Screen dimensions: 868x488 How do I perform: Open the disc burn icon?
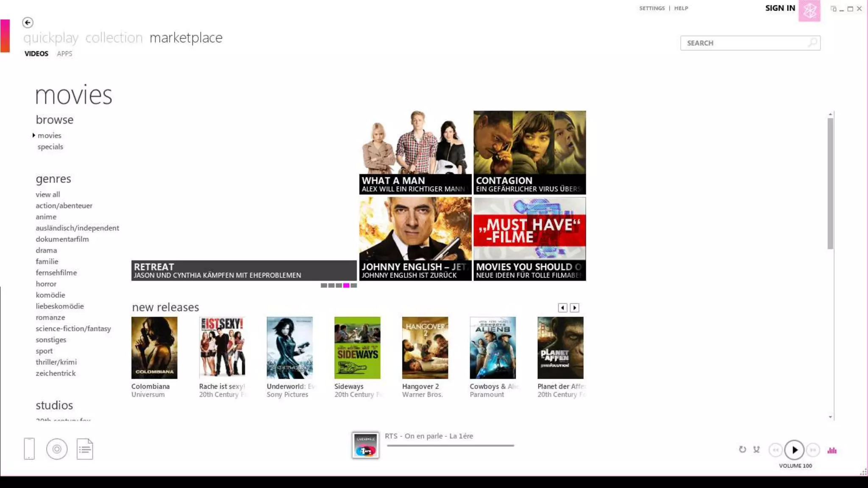[x=57, y=449]
